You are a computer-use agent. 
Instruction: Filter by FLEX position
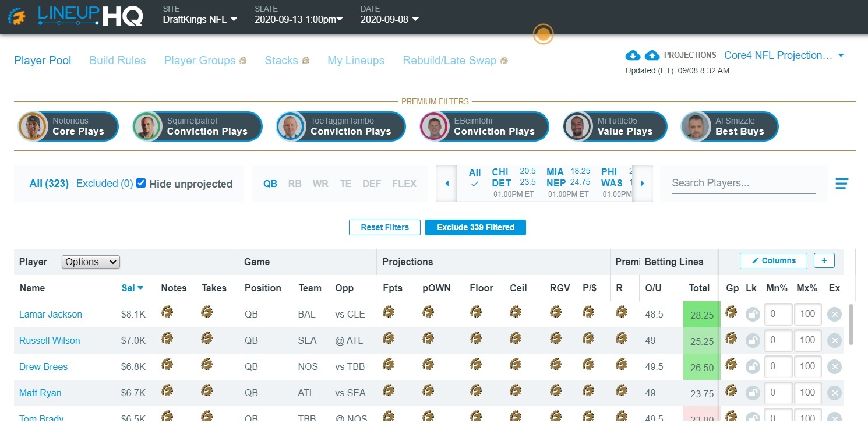404,184
